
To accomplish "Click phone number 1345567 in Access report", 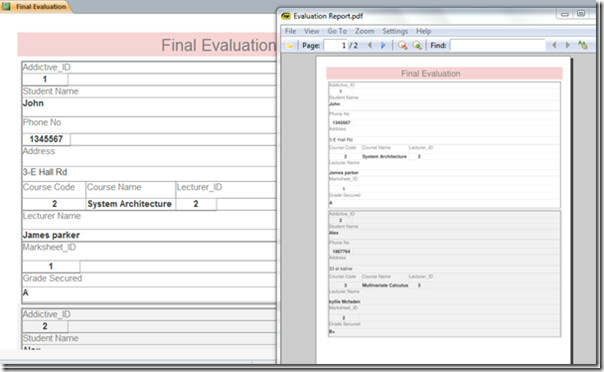I will pyautogui.click(x=46, y=139).
